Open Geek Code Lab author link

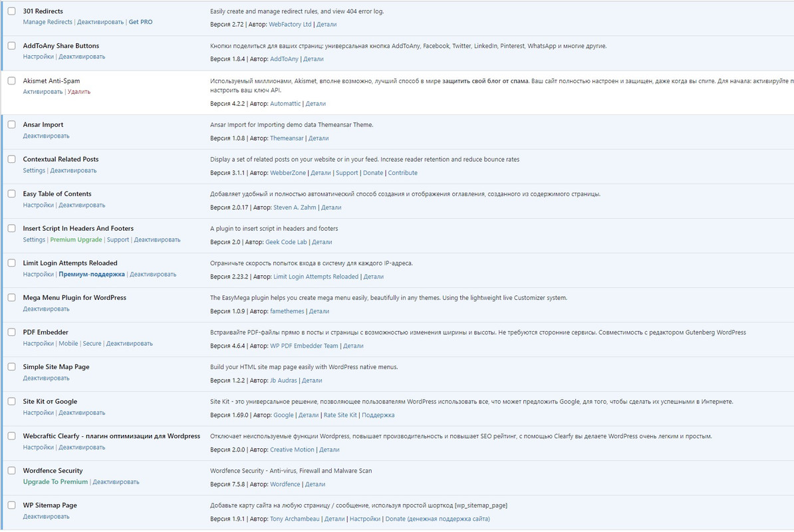[286, 242]
